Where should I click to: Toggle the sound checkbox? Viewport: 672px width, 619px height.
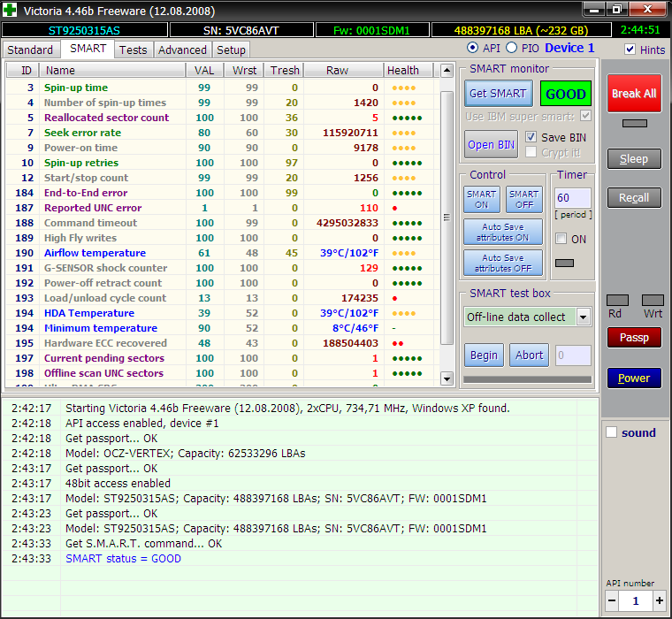pyautogui.click(x=611, y=432)
